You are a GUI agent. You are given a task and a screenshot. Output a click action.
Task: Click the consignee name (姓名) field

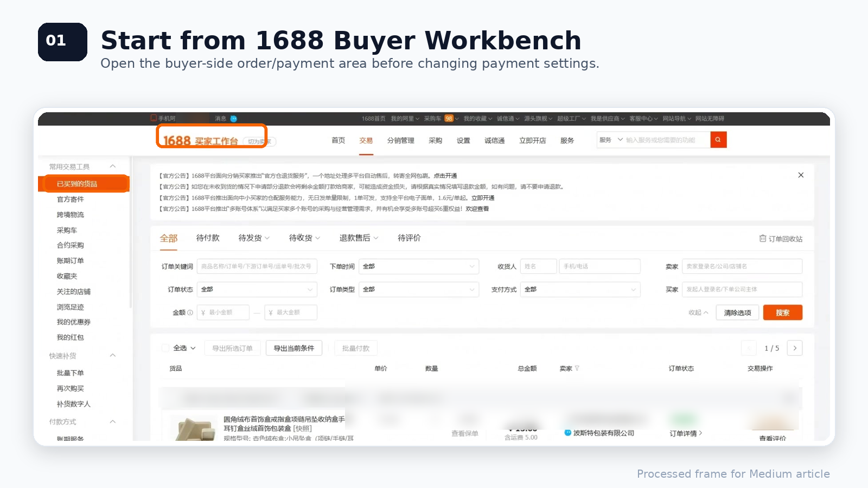(539, 266)
